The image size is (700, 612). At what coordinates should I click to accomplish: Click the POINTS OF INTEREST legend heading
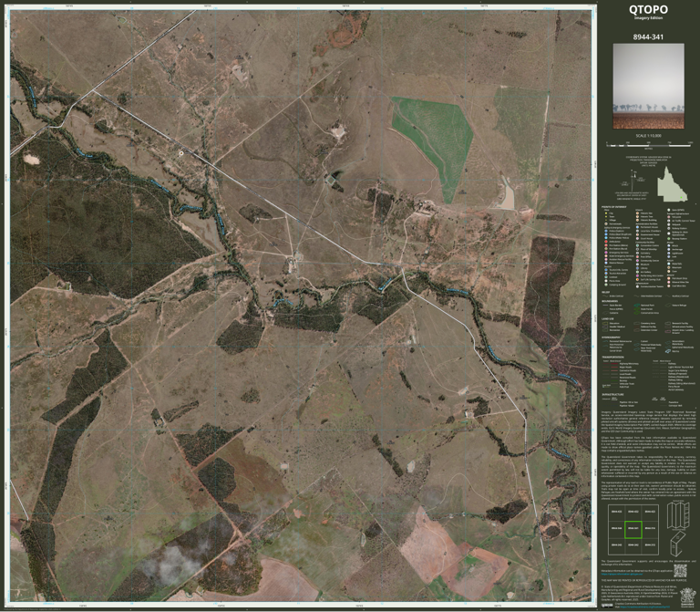coord(613,207)
